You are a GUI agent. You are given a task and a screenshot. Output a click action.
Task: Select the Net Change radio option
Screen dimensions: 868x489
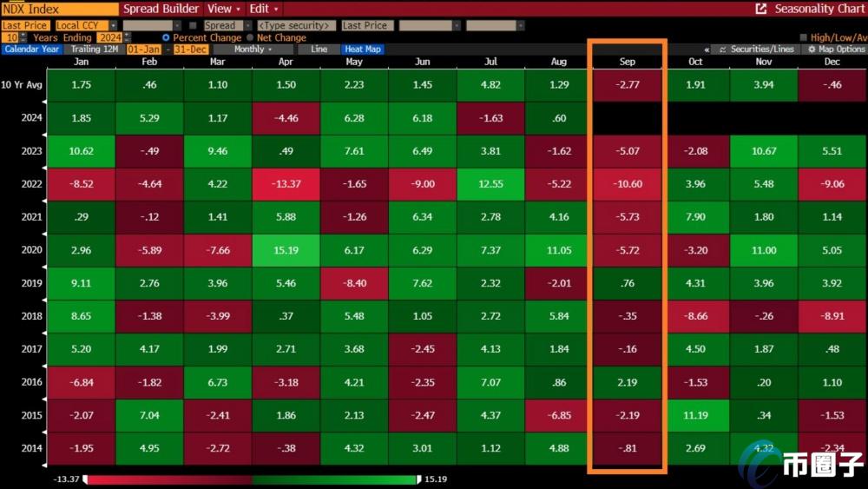[250, 38]
